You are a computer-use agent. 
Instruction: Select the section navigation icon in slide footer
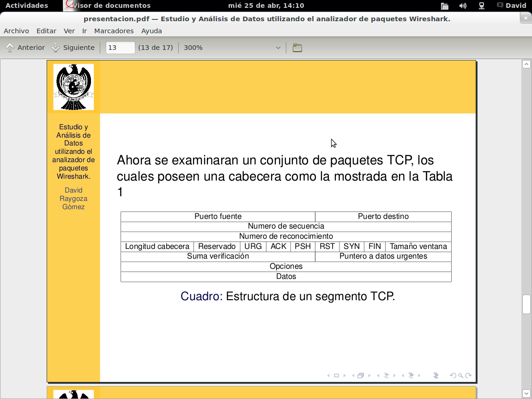tap(387, 375)
